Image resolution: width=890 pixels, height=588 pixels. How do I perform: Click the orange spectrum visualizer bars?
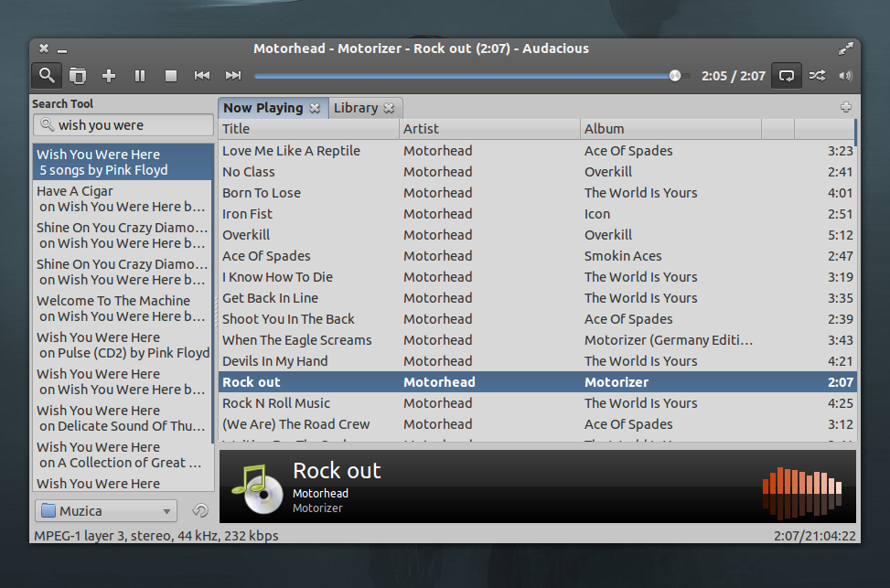coord(802,491)
